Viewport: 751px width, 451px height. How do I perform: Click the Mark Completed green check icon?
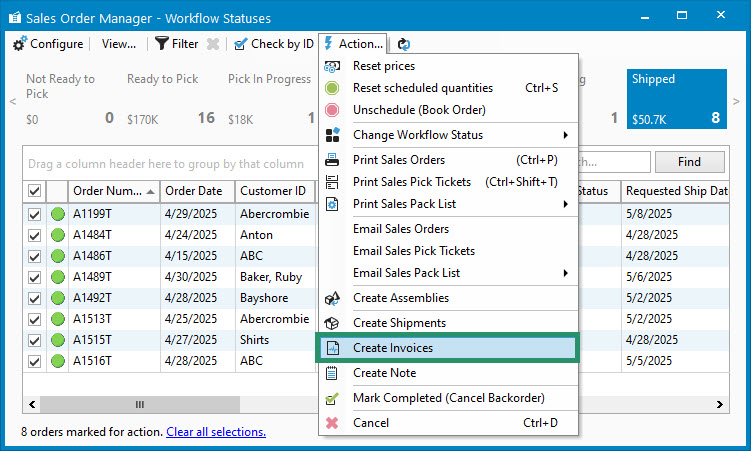coord(332,398)
